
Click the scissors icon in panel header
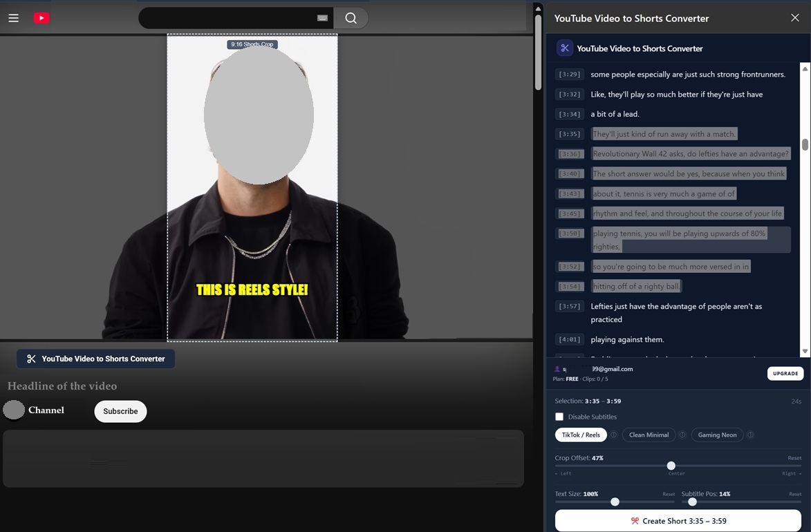coord(565,48)
